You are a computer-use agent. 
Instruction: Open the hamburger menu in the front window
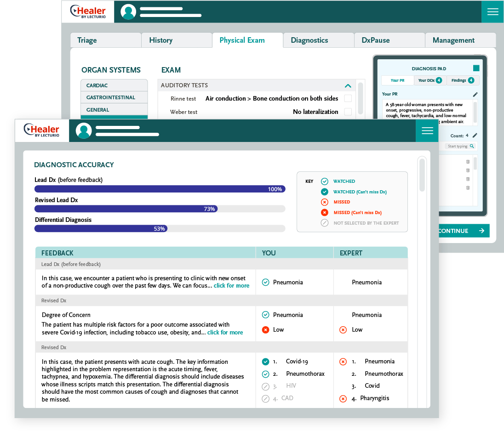point(427,131)
